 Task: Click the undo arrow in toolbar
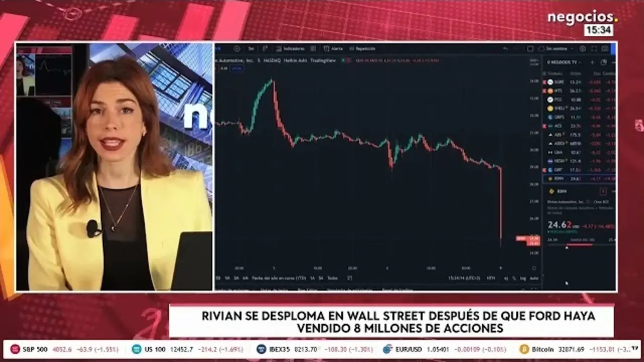click(x=506, y=49)
